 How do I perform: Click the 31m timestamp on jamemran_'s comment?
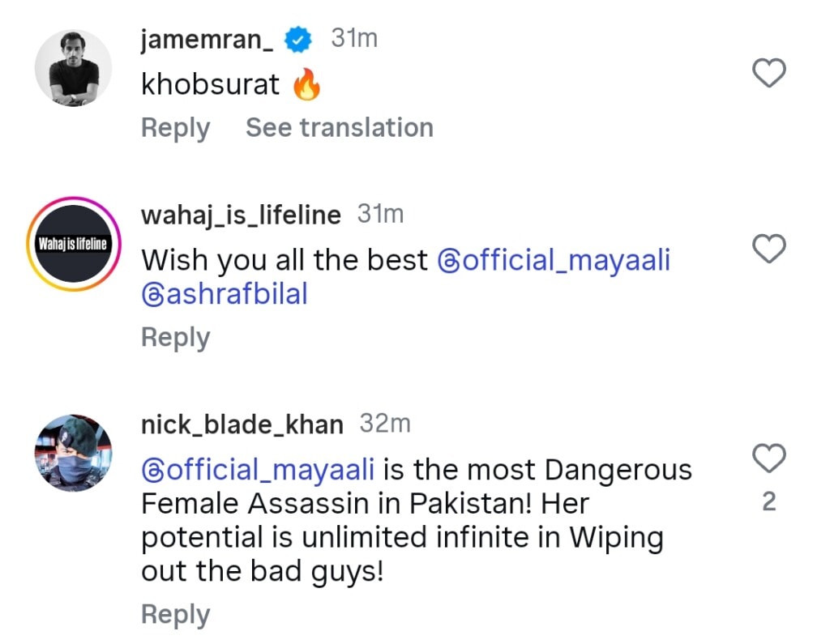click(355, 36)
